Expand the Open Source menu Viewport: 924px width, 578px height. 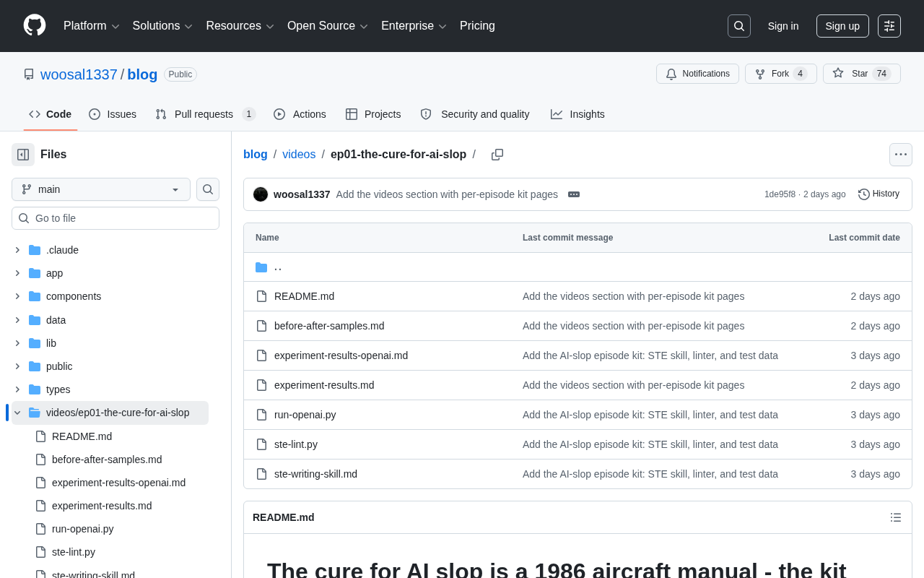[328, 26]
